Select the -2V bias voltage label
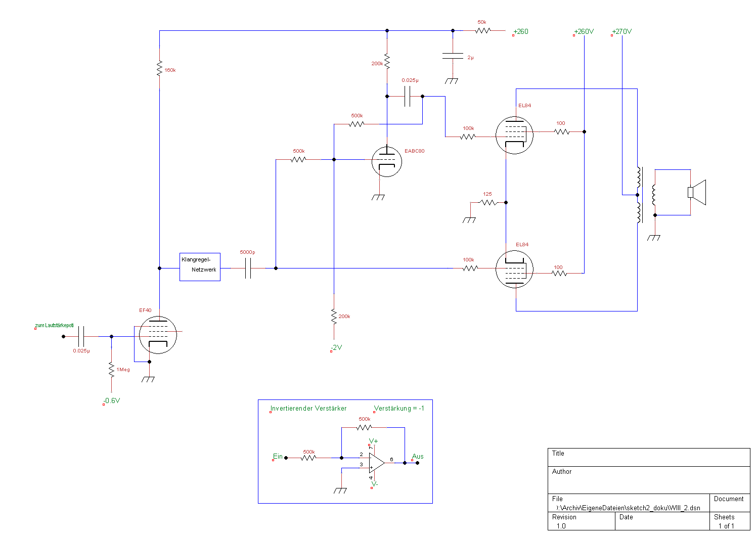Viewport: 756px width, 536px height. coord(336,347)
